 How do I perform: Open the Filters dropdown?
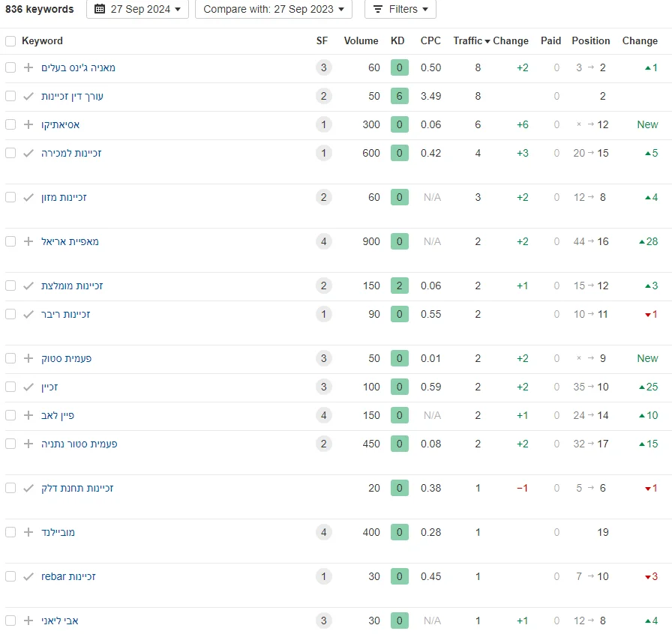(400, 9)
